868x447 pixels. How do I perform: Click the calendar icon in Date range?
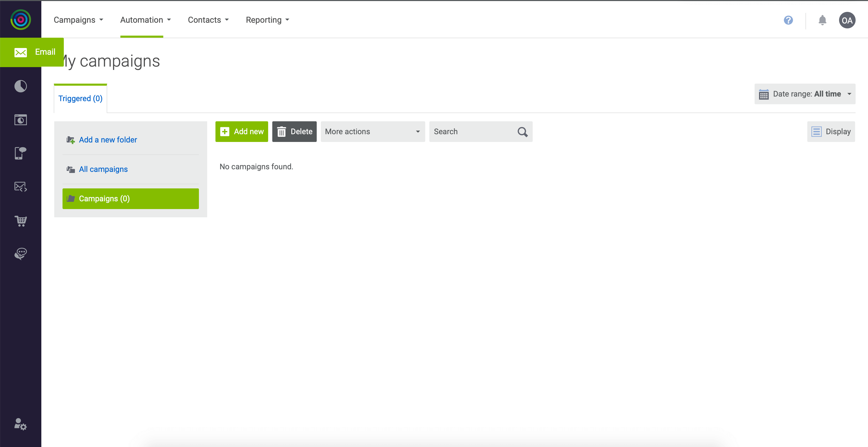coord(764,94)
